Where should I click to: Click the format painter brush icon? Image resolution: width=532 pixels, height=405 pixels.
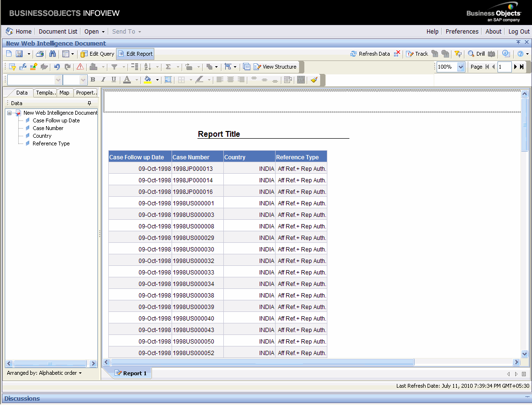click(x=314, y=80)
